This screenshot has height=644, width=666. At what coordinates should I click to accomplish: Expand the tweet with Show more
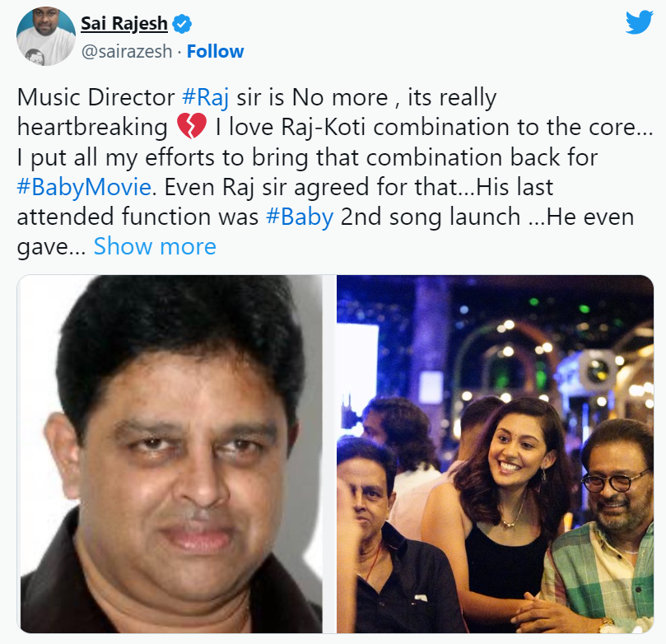point(155,246)
